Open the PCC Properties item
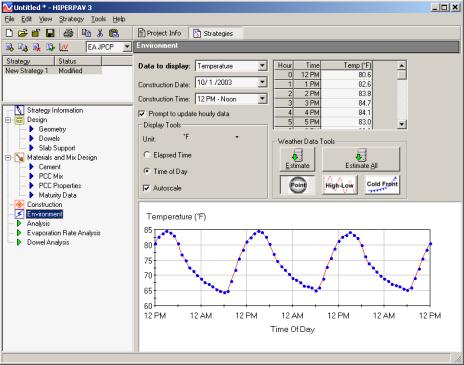 pos(60,186)
